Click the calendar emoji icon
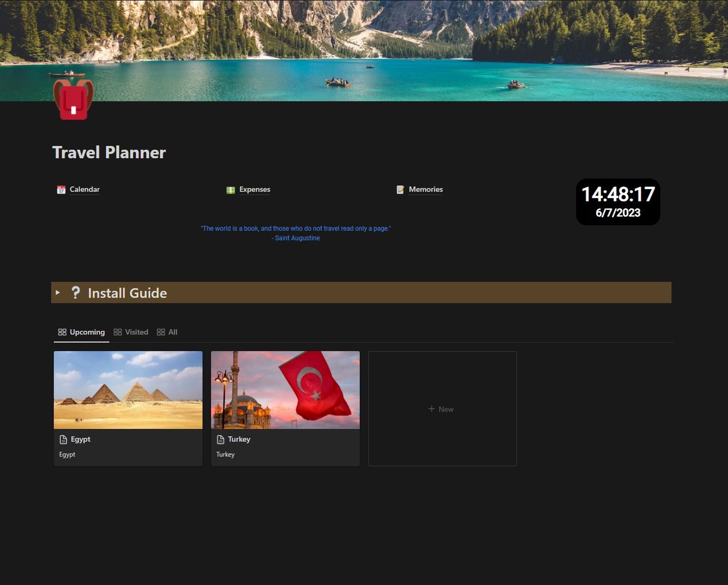Screen dimensions: 728x585 [x=61, y=190]
